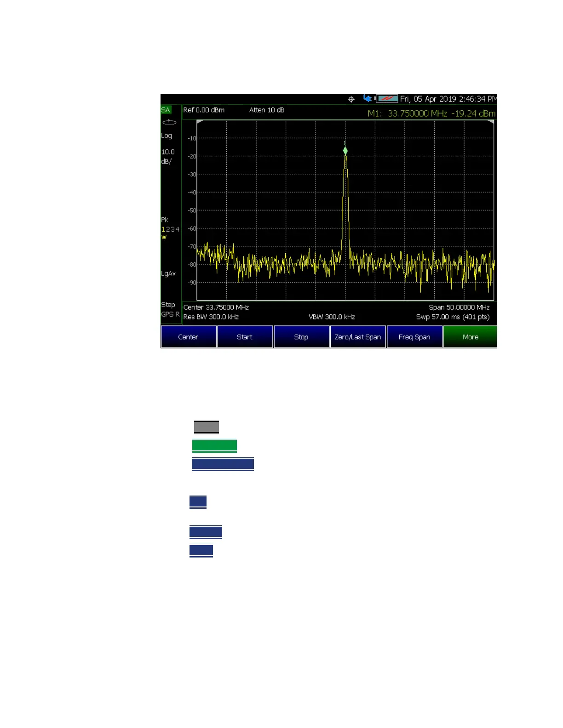Click the Swp 57.00 ms (401 pts) readout
Viewport: 563px width, 728px height.
point(453,317)
